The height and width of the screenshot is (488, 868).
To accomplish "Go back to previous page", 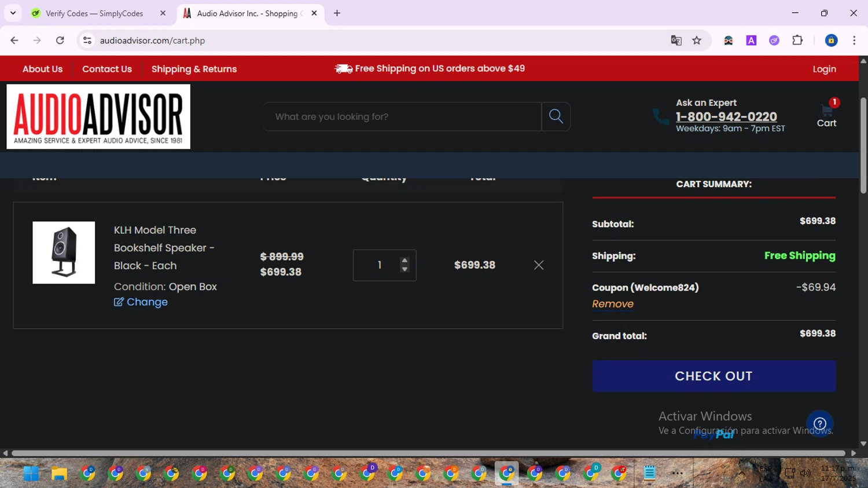I will 14,41.
